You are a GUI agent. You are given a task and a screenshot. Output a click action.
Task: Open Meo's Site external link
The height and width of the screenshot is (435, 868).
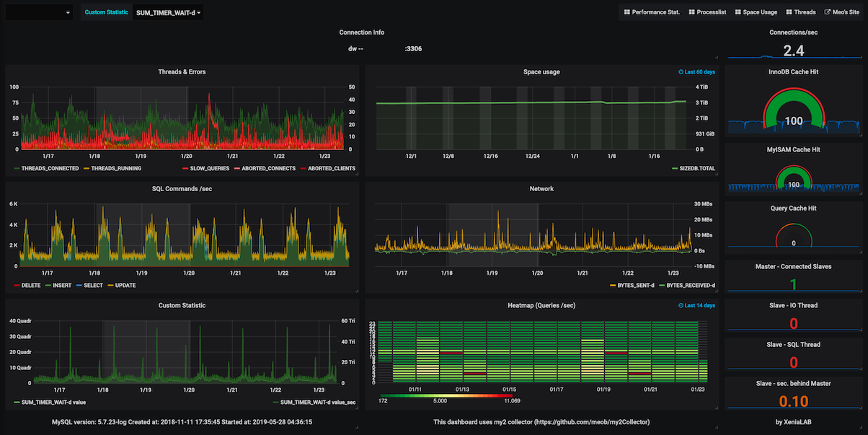click(842, 12)
